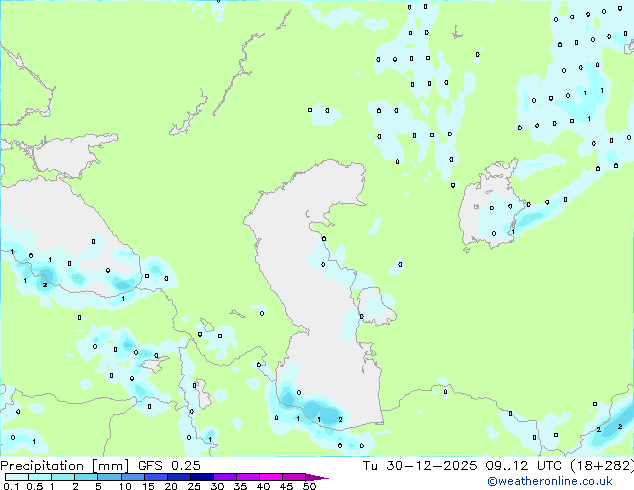
Task: Click the arrow tip past the 50 legend mark
Action: 317,477
